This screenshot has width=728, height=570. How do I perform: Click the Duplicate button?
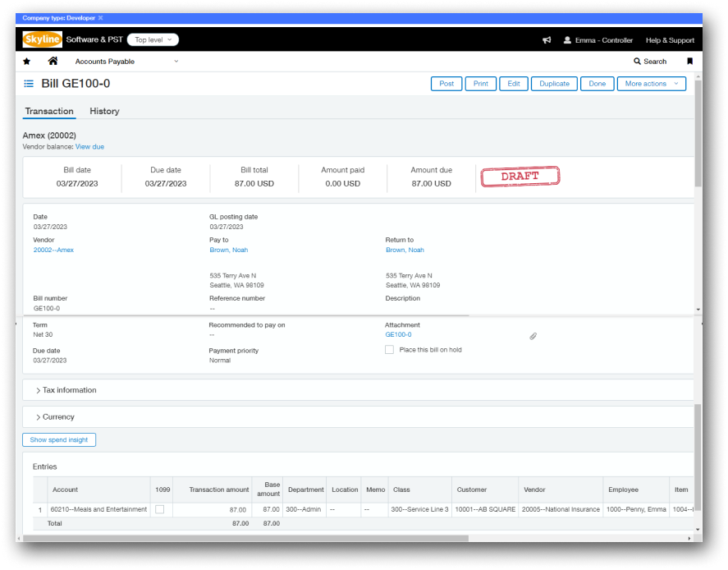(554, 84)
